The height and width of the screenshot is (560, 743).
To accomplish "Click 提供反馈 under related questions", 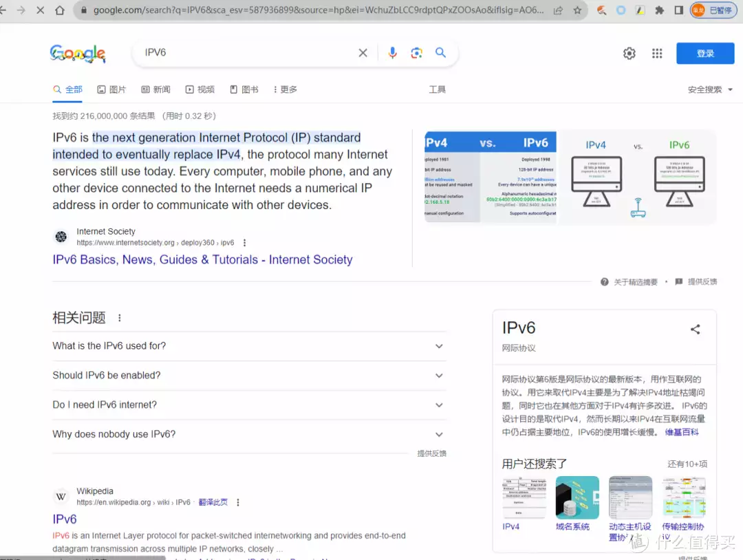I will point(431,454).
